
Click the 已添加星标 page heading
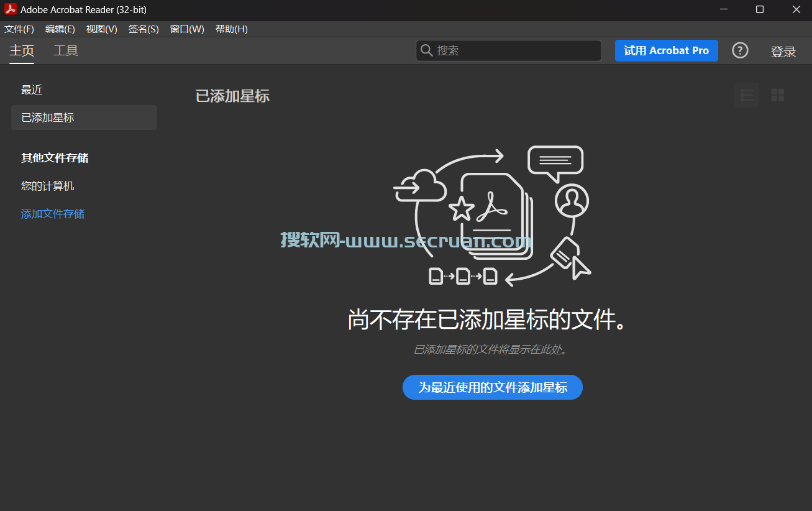[x=232, y=96]
